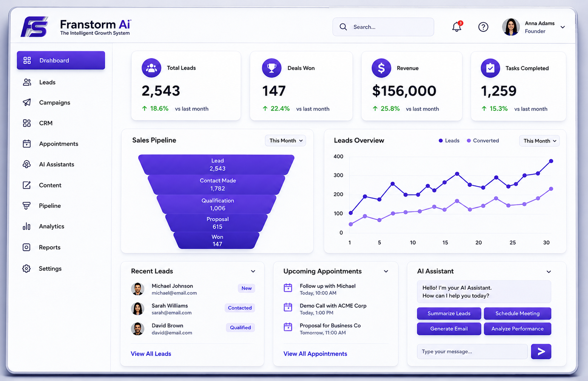Click the Deals Won trophy icon

pyautogui.click(x=272, y=68)
